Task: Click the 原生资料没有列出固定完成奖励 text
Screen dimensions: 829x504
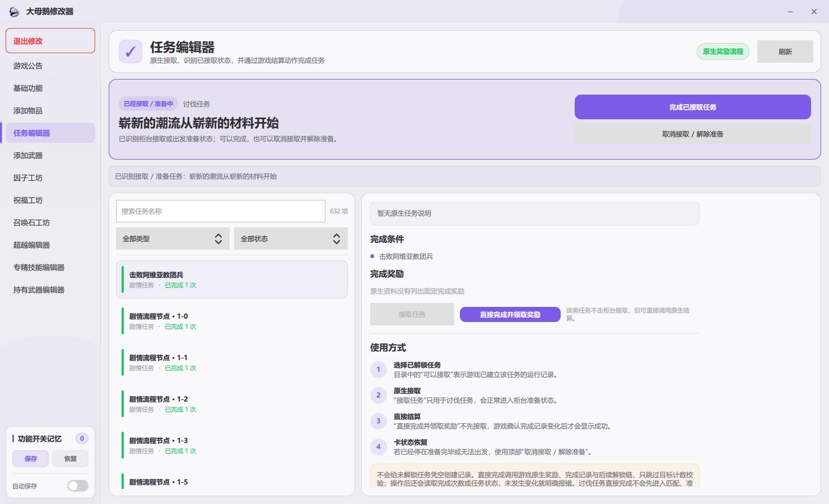Action: pos(417,291)
